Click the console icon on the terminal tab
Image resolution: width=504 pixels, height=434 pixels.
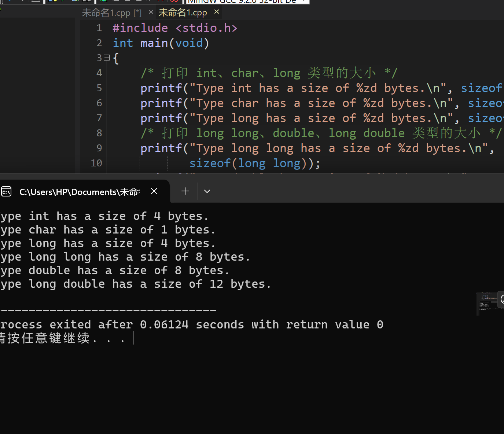point(6,192)
